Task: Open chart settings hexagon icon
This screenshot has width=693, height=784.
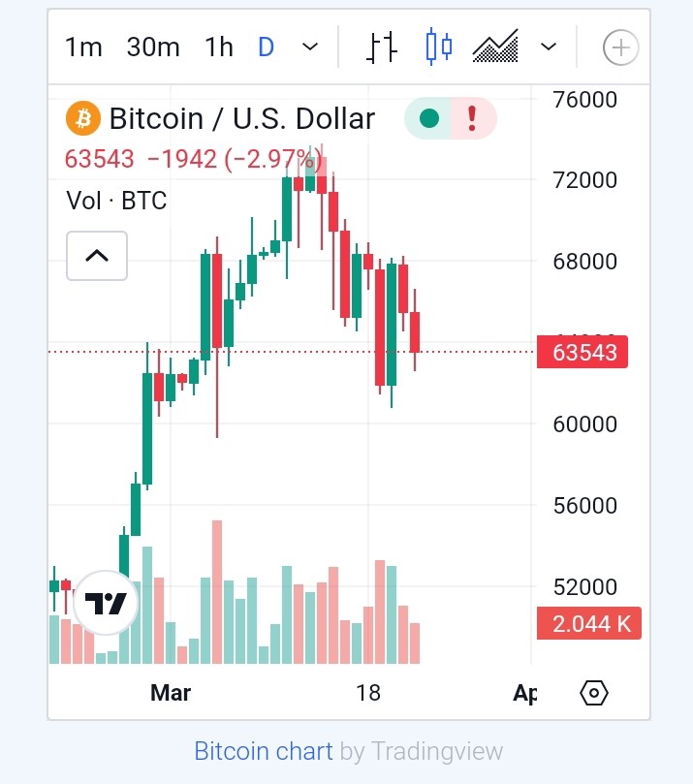Action: [594, 693]
